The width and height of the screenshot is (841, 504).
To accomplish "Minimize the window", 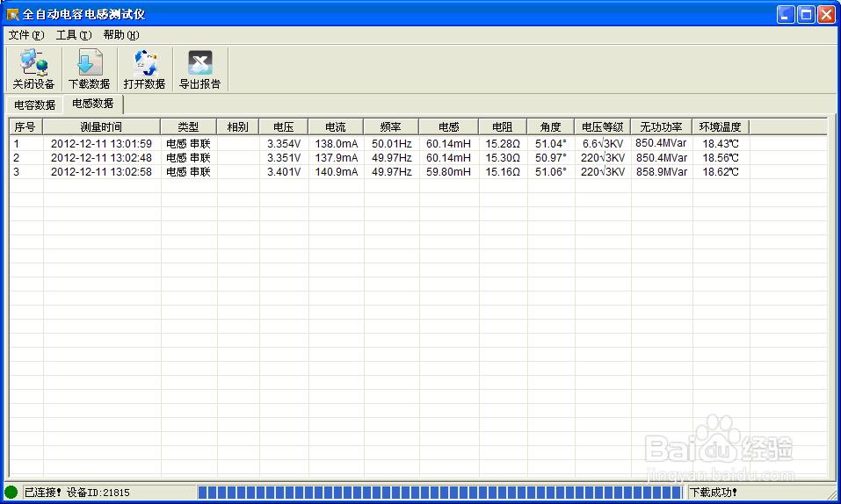I will 786,14.
